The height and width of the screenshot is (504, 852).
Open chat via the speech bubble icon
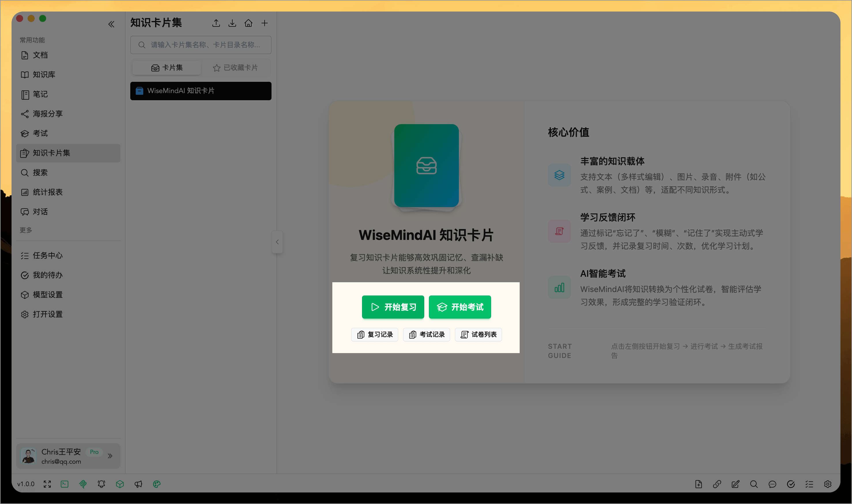pos(772,484)
